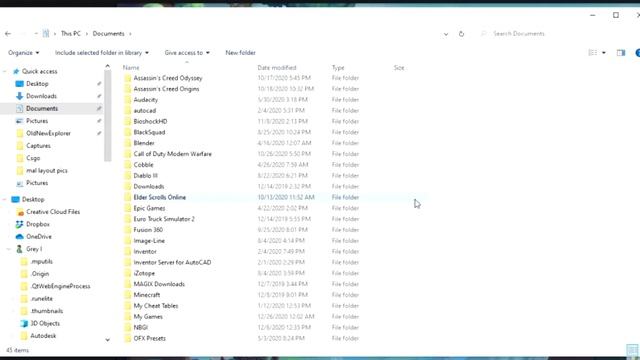This screenshot has height=360, width=640.
Task: Select the .runelite folder in the tree
Action: pyautogui.click(x=41, y=299)
